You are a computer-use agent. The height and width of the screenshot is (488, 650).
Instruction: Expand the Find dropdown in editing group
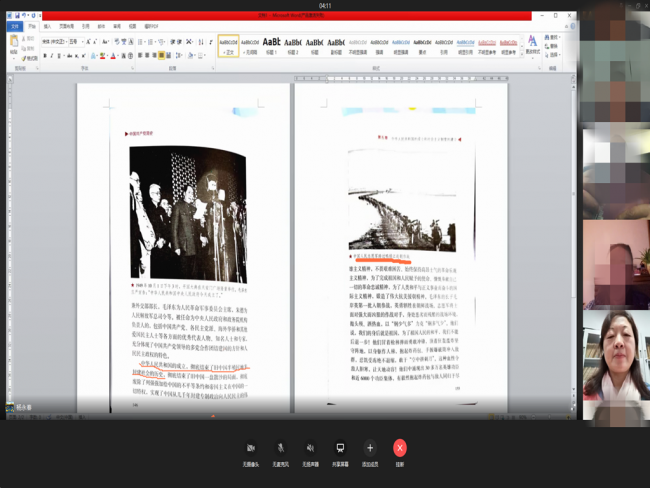pos(560,38)
